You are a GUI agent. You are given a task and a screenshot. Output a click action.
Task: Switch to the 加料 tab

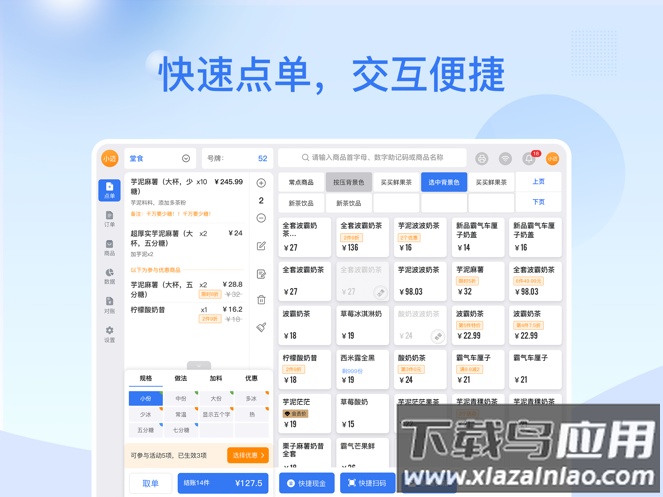coord(216,378)
